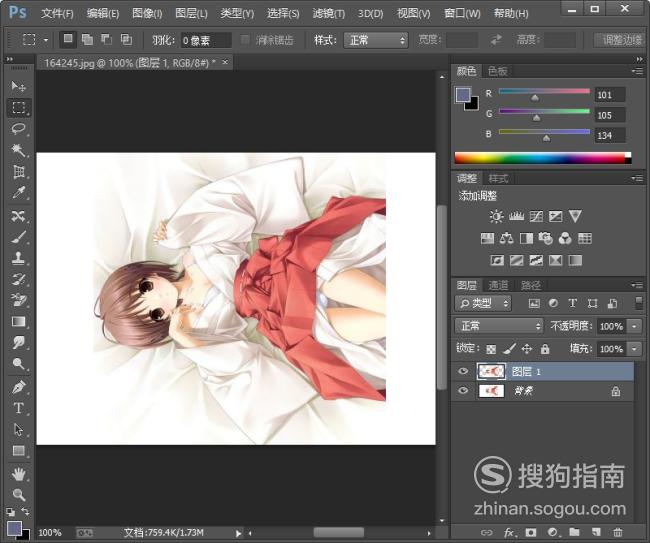Image resolution: width=650 pixels, height=543 pixels.
Task: Select the History Brush tool
Action: 18,279
